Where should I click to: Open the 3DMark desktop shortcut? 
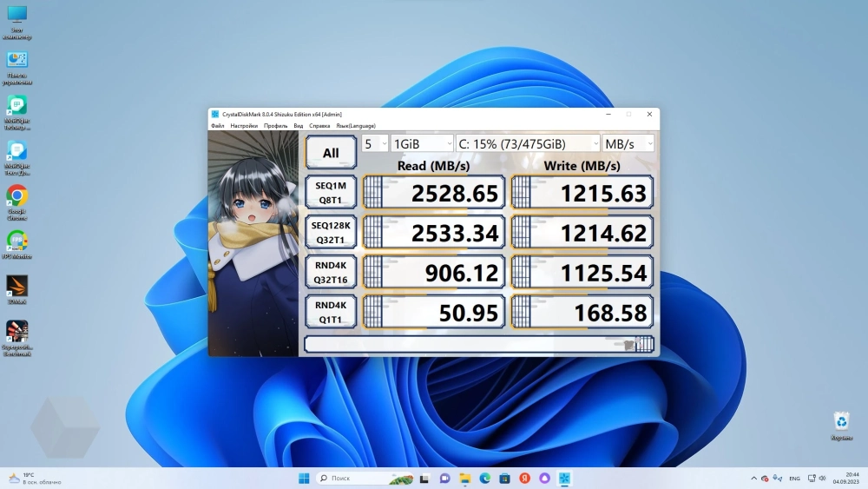point(16,286)
